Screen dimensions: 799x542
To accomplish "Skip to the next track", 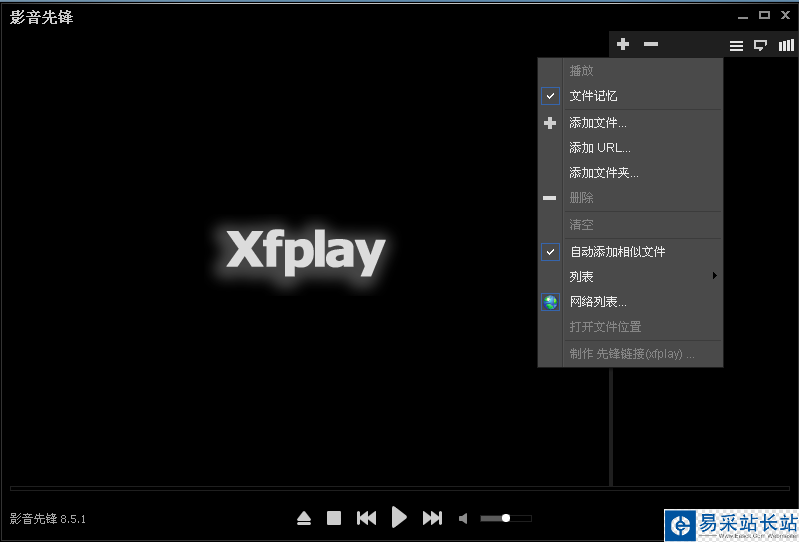I will point(432,518).
